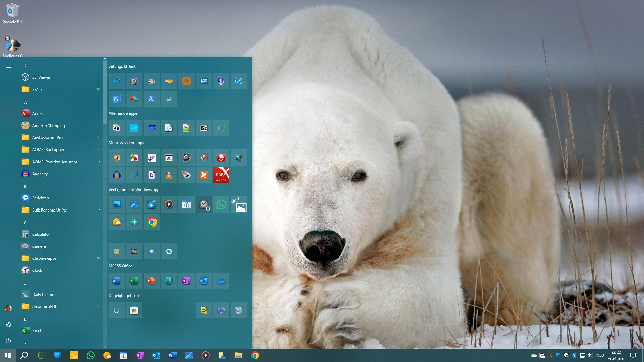Expand the Chrome-apps folder

tap(98, 258)
